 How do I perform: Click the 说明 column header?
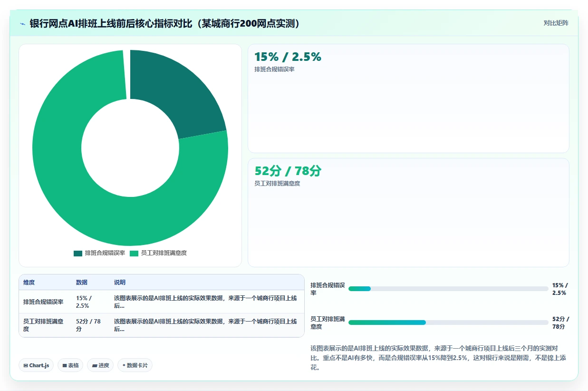tap(120, 283)
